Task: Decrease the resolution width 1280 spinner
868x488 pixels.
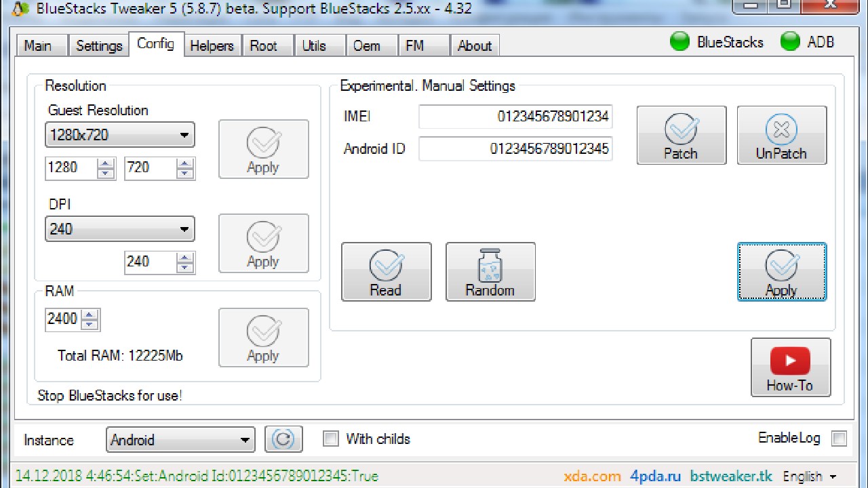Action: [x=106, y=174]
